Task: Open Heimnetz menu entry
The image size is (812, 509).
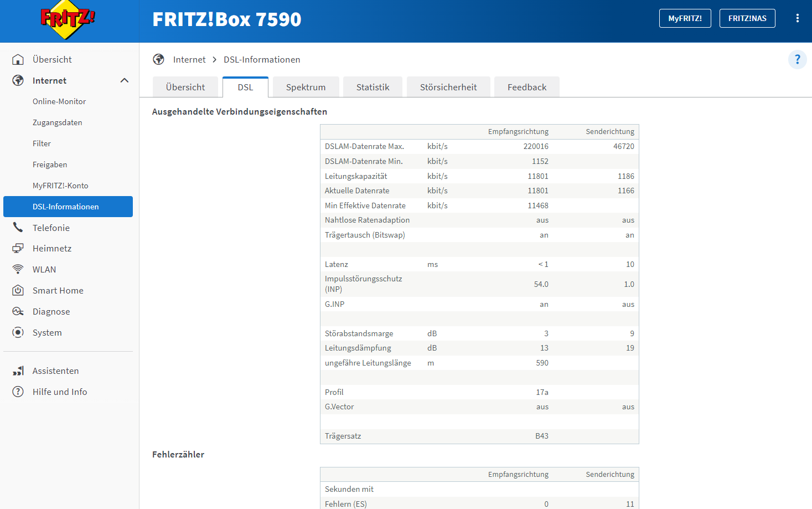Action: click(x=52, y=248)
